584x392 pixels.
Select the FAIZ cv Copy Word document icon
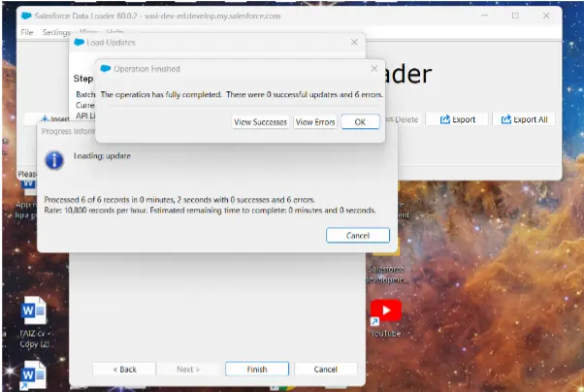coord(34,323)
